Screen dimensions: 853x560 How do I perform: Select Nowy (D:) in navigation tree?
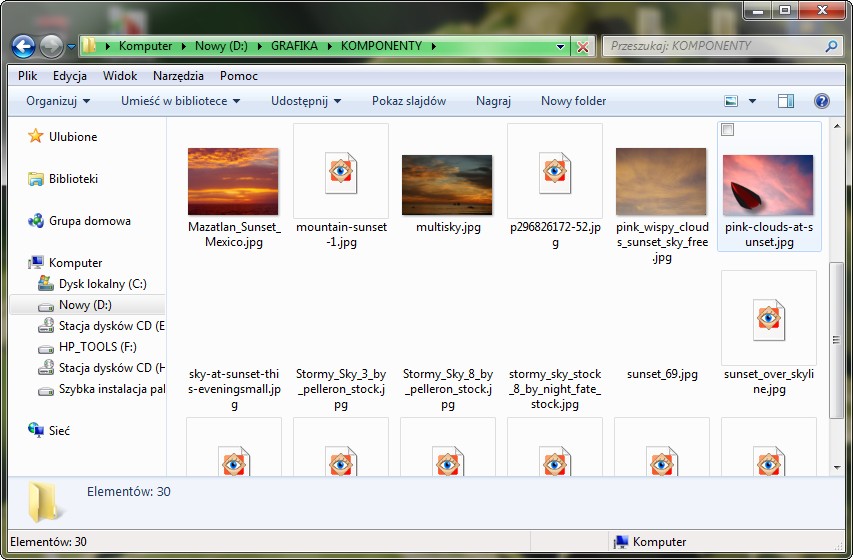pyautogui.click(x=87, y=305)
